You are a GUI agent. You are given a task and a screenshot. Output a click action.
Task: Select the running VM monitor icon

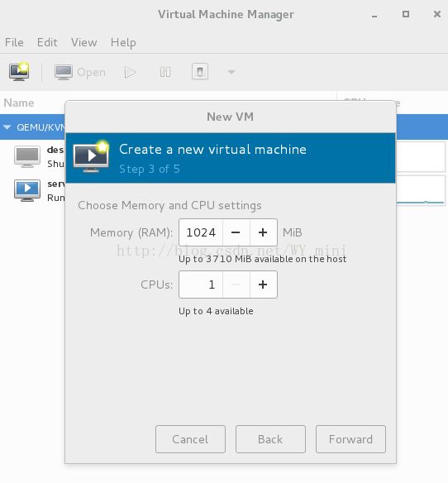tap(27, 190)
